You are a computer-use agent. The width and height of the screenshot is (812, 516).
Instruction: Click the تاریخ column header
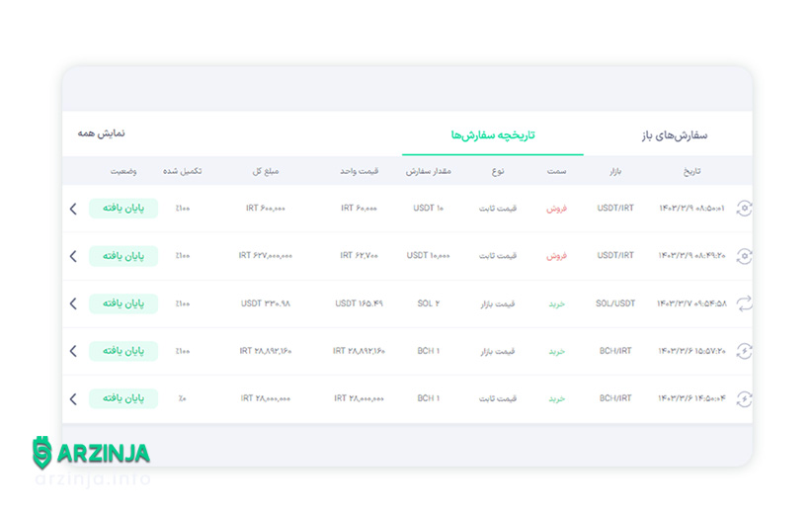click(691, 171)
